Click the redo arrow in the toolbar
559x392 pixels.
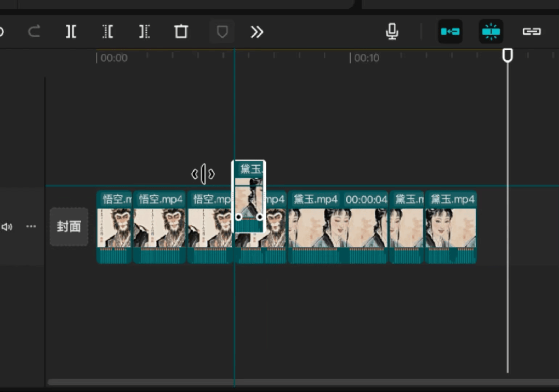coord(34,32)
